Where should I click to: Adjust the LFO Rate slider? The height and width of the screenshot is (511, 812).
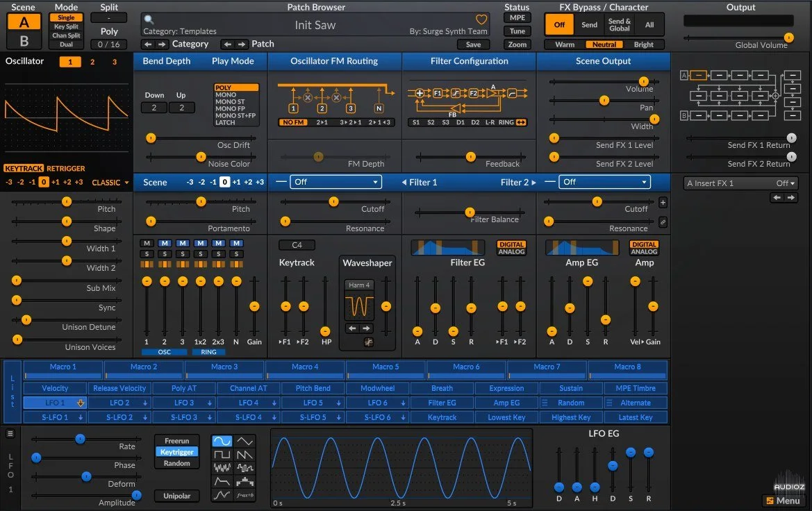click(x=86, y=439)
